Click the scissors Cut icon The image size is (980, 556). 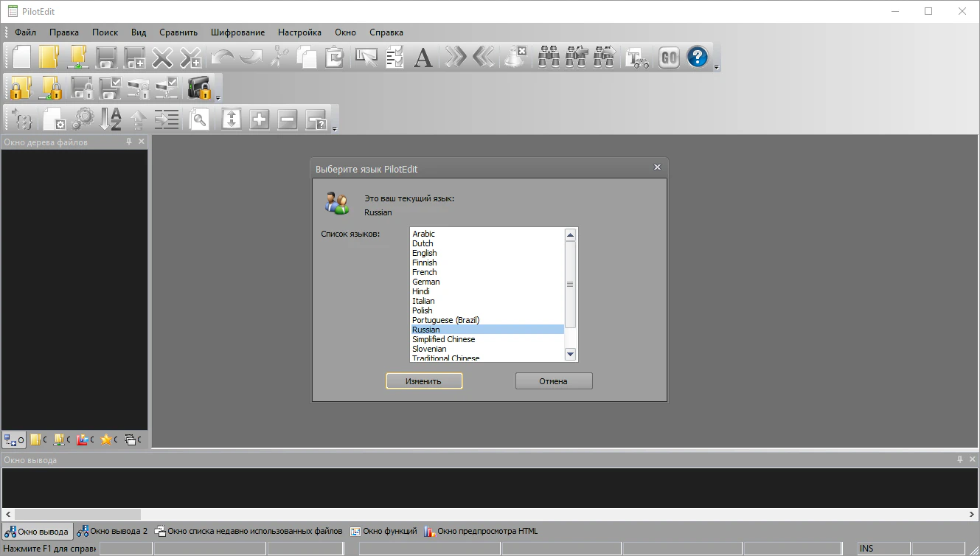[x=279, y=58]
